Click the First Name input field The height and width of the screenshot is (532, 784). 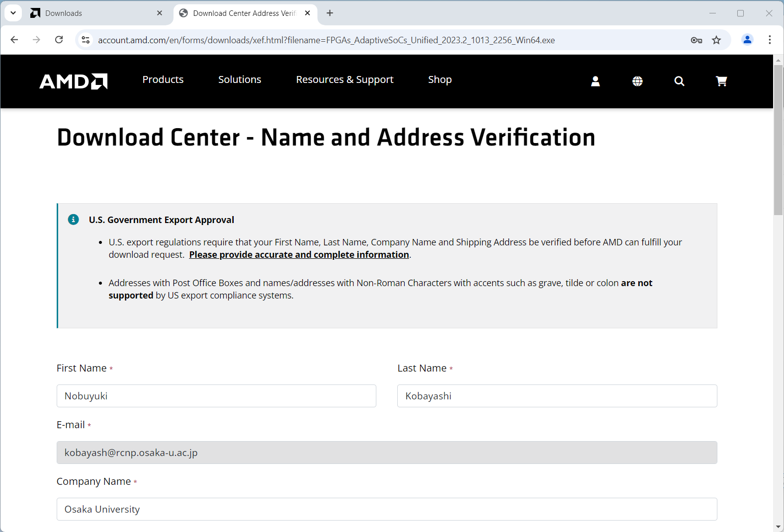[x=216, y=396]
